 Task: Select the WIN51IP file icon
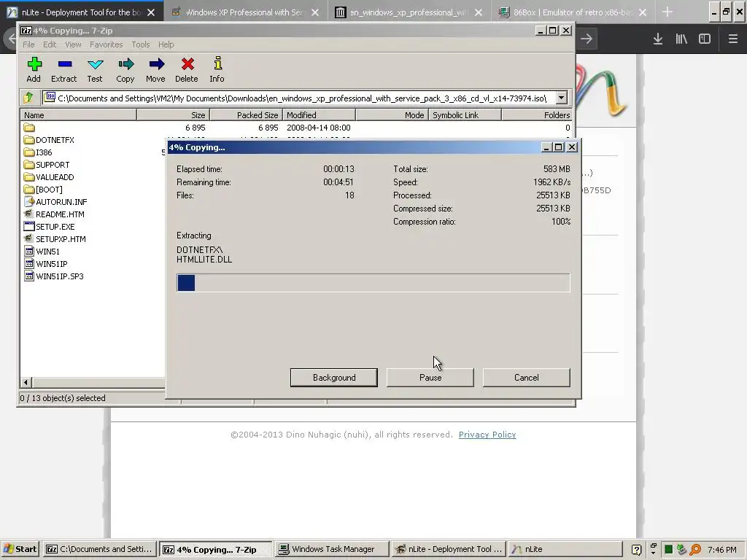click(29, 264)
